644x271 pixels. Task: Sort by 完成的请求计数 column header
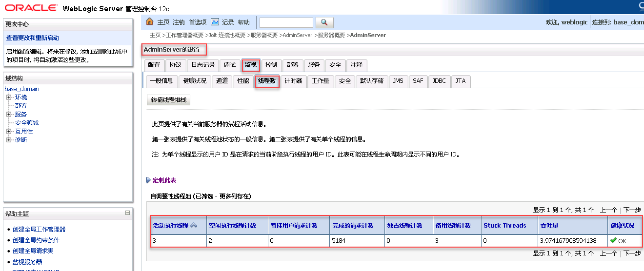click(353, 226)
